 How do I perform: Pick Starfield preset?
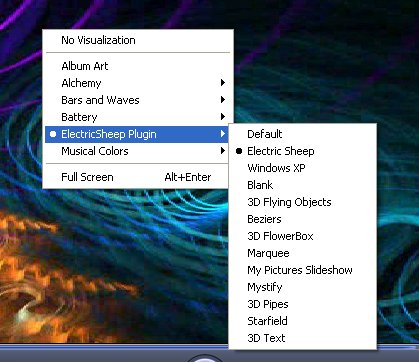coord(303,321)
